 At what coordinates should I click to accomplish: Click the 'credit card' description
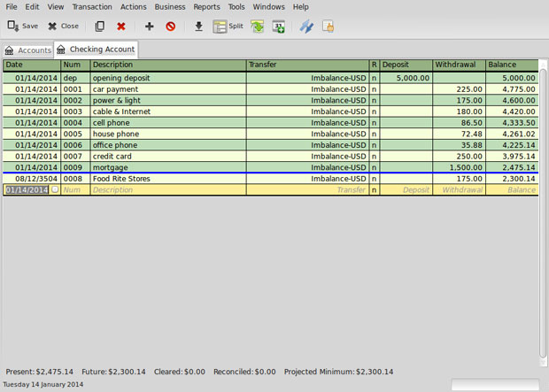[x=112, y=157]
